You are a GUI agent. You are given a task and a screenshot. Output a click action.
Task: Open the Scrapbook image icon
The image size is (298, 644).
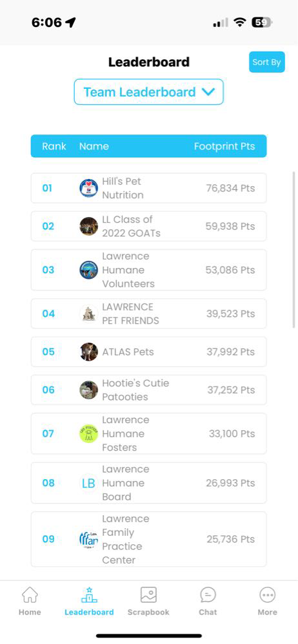point(148,594)
